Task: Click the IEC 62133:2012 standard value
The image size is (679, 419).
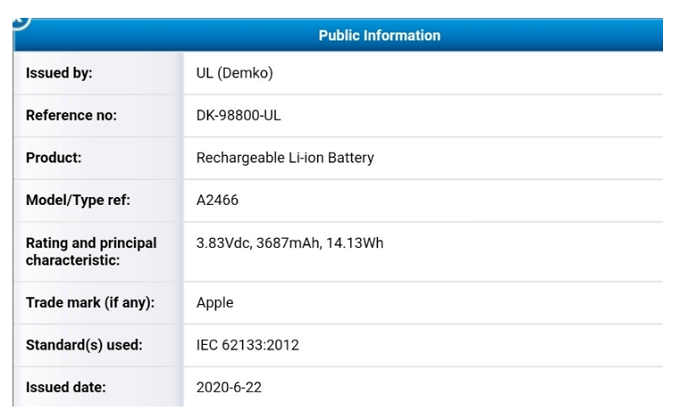Action: coord(247,345)
